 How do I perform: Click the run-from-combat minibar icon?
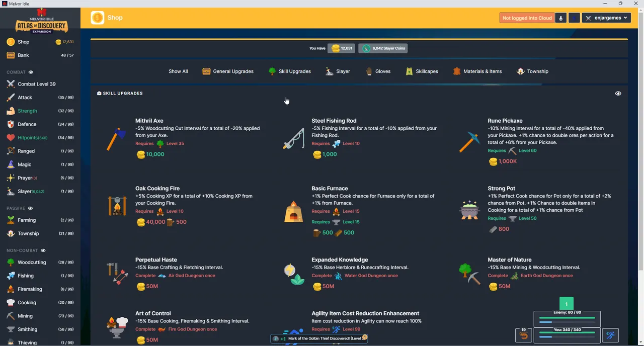[x=611, y=335]
